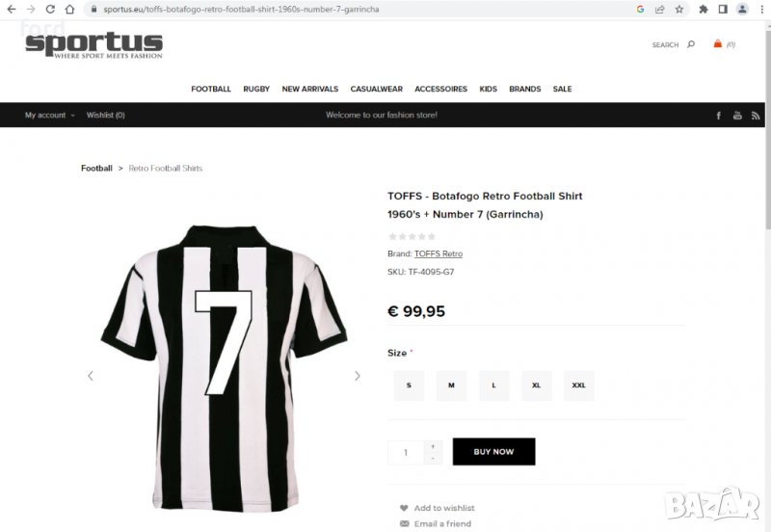Open the YouTube social icon
771x532 pixels.
tap(737, 116)
